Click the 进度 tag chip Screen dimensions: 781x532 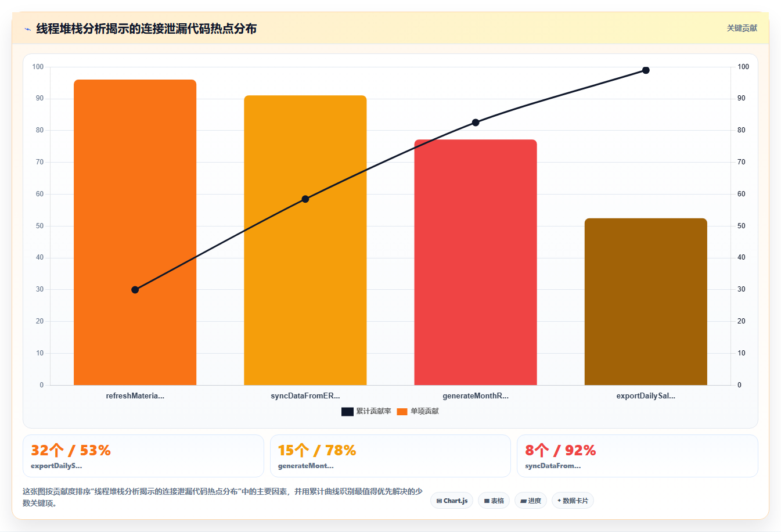(x=531, y=501)
